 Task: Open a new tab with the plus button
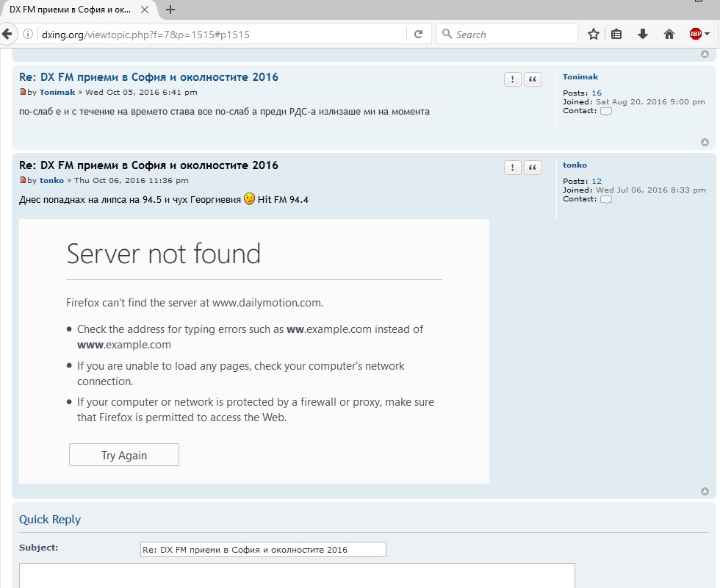[x=170, y=10]
